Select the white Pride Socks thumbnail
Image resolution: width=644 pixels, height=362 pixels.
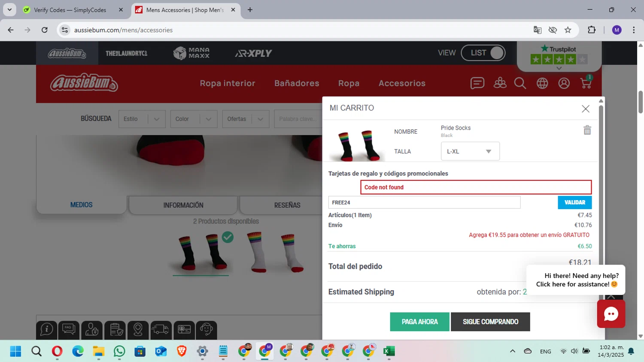275,252
